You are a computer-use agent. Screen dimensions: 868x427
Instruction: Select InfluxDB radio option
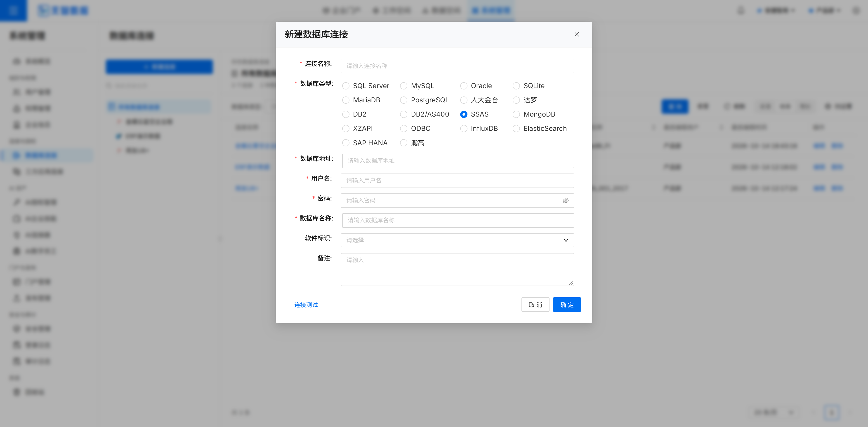click(464, 128)
